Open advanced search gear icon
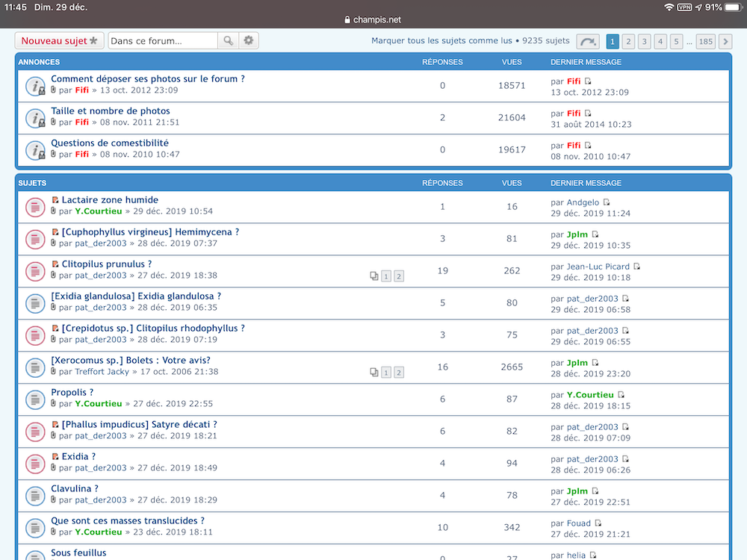Viewport: 747px width, 560px height. click(x=249, y=41)
